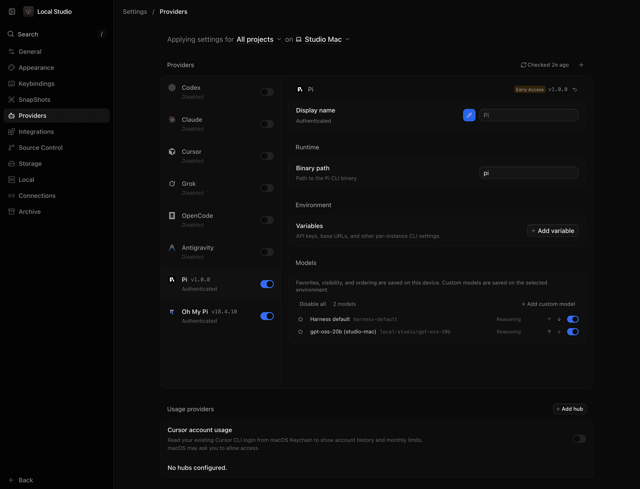The height and width of the screenshot is (489, 640).
Task: Disable the Oh My Pi toggle
Action: coord(267,316)
